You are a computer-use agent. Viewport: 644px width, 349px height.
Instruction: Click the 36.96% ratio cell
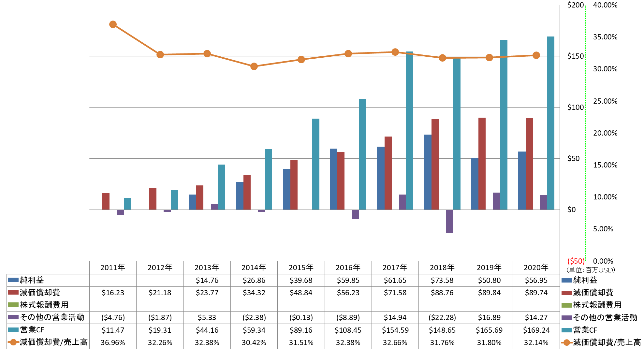(x=113, y=342)
